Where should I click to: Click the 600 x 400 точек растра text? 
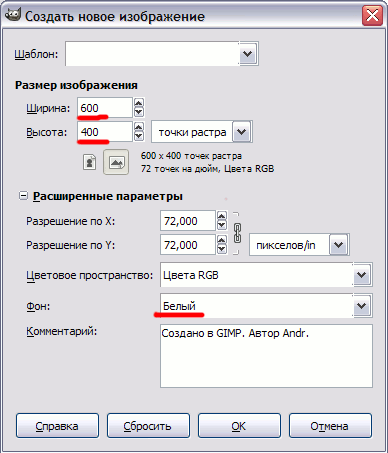pos(191,156)
